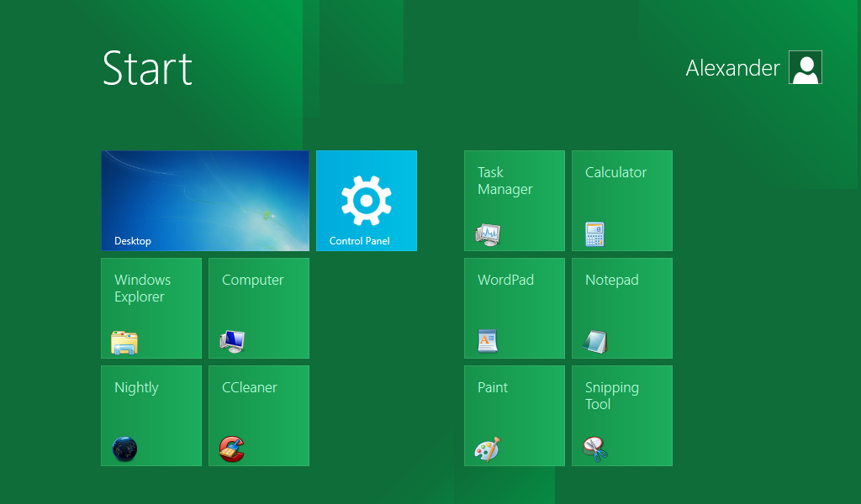The height and width of the screenshot is (504, 861).
Task: Click the Snipping Tool scissors icon
Action: click(x=595, y=449)
